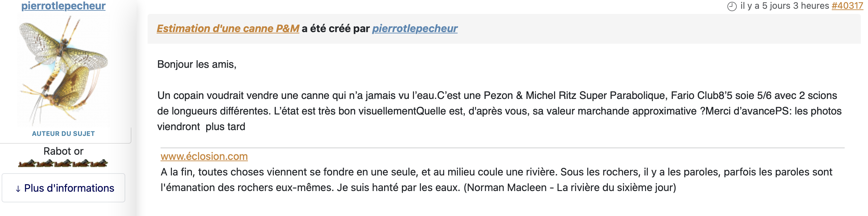868x216 pixels.
Task: Open the topic Estimation d'une canne P&M
Action: (228, 29)
